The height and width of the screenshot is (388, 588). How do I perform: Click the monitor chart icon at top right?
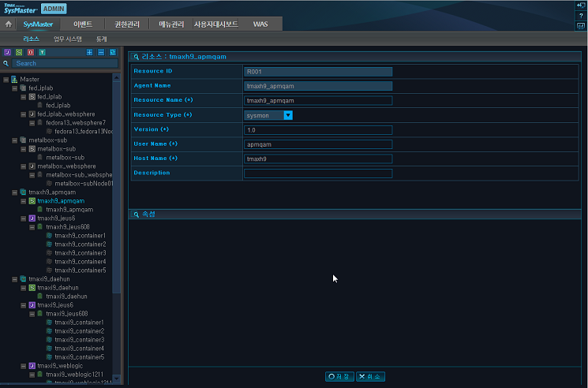tap(581, 26)
